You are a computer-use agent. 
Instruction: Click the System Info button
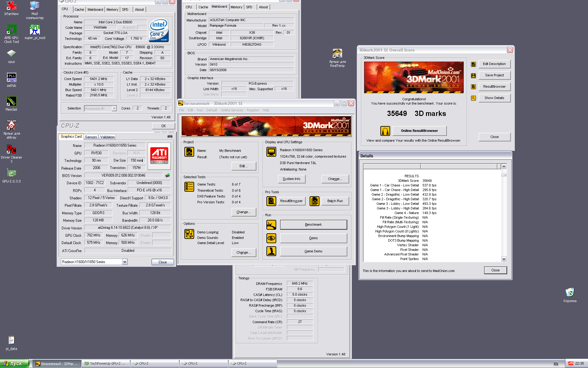tap(292, 179)
